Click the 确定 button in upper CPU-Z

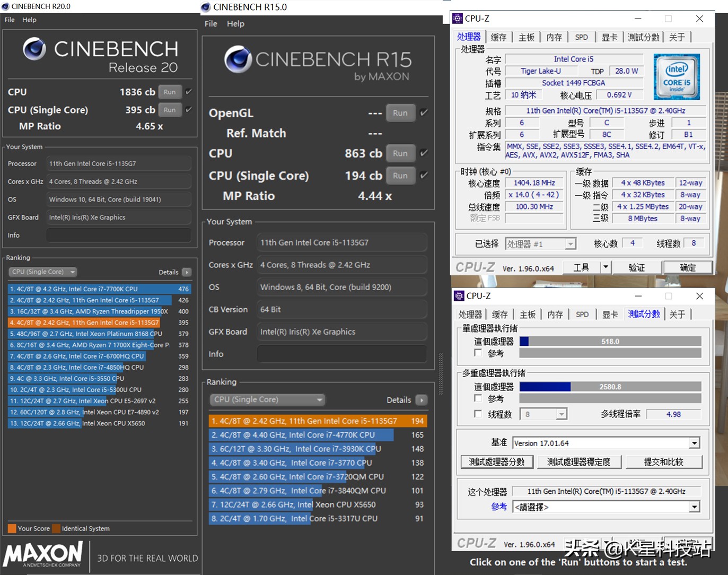tap(688, 267)
